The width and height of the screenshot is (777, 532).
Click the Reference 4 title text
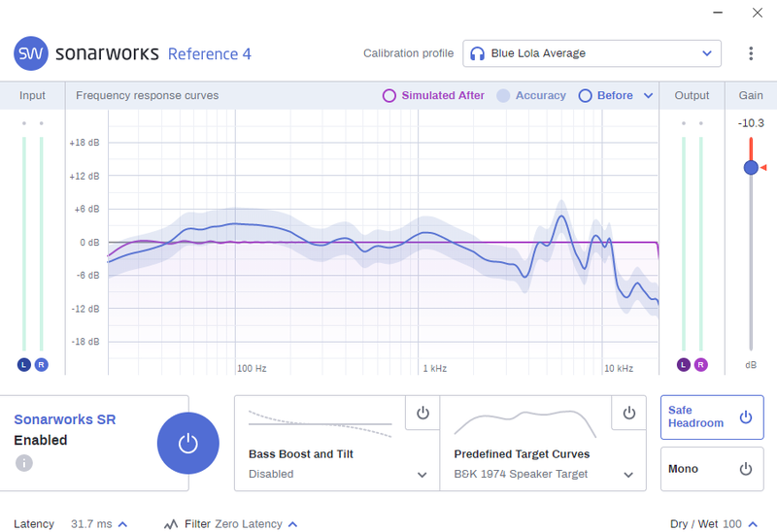pos(210,53)
